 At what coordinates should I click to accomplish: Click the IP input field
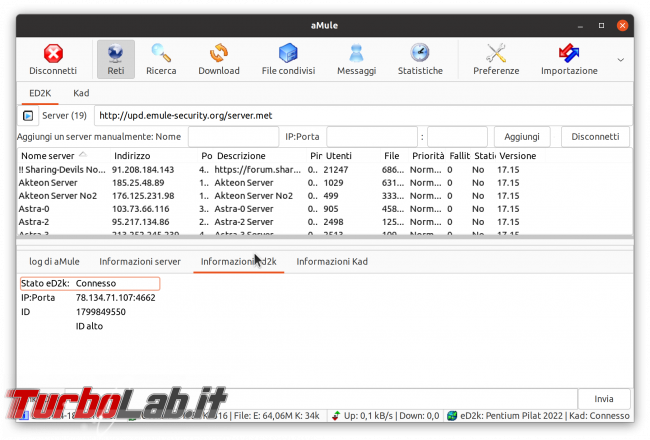coord(372,137)
